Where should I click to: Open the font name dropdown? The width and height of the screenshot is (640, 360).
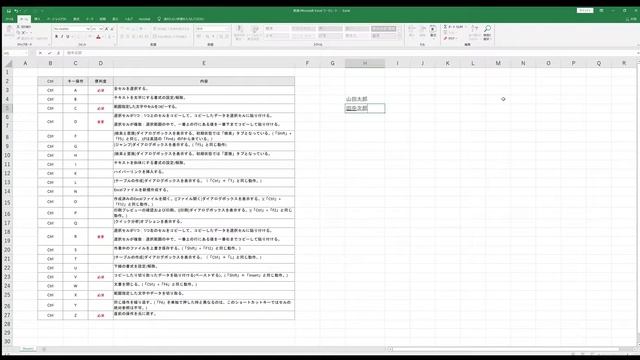[88, 29]
